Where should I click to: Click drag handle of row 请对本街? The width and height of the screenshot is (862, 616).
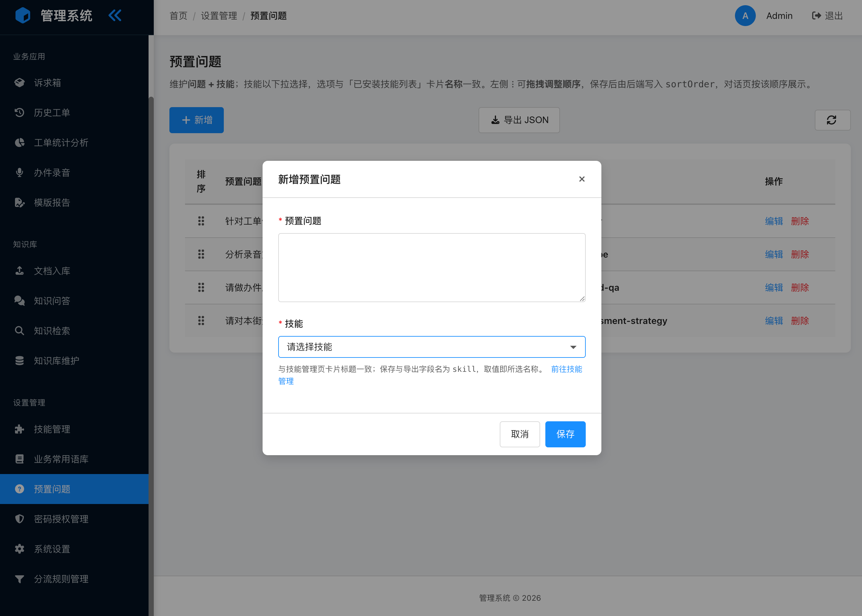201,321
